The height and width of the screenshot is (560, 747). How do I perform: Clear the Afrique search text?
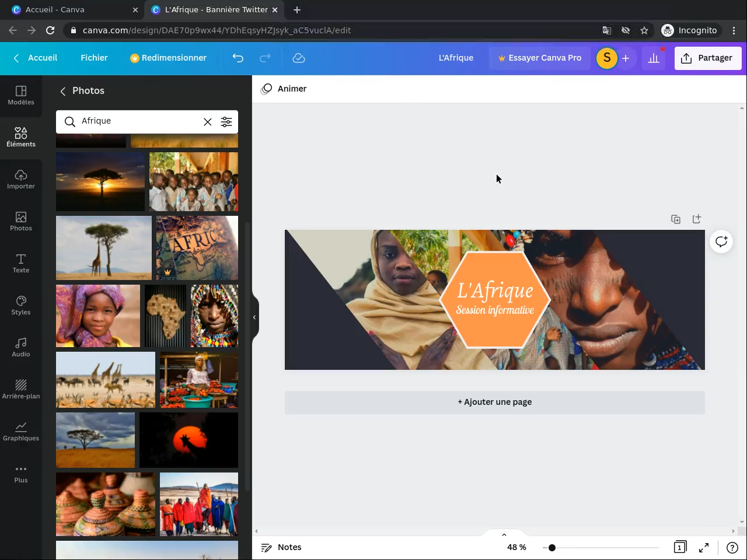tap(208, 121)
